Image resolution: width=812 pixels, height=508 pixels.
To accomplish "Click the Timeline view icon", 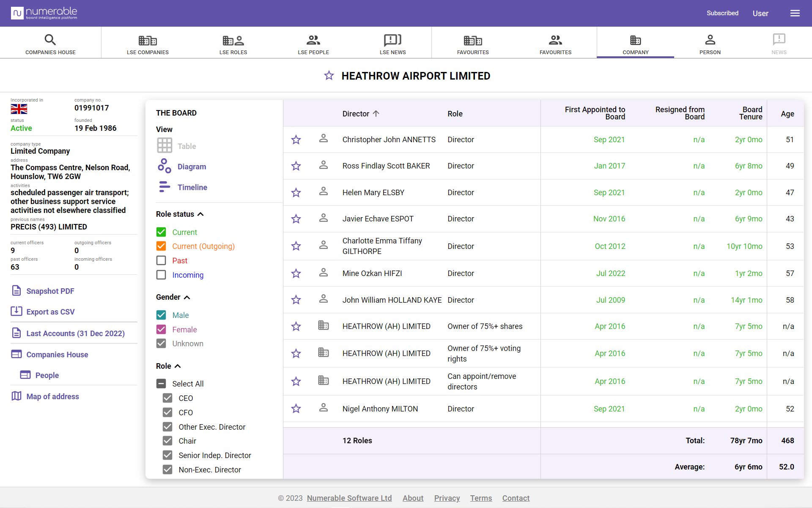I will pyautogui.click(x=165, y=187).
